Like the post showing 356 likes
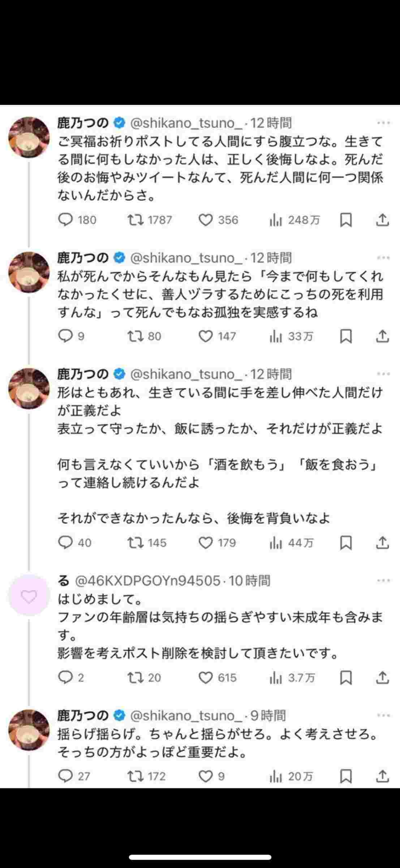Image resolution: width=400 pixels, height=868 pixels. (206, 220)
